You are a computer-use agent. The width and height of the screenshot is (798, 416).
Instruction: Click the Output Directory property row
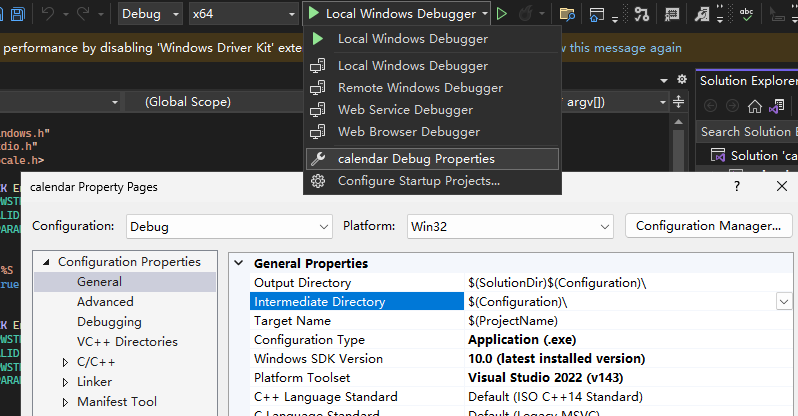pos(521,283)
